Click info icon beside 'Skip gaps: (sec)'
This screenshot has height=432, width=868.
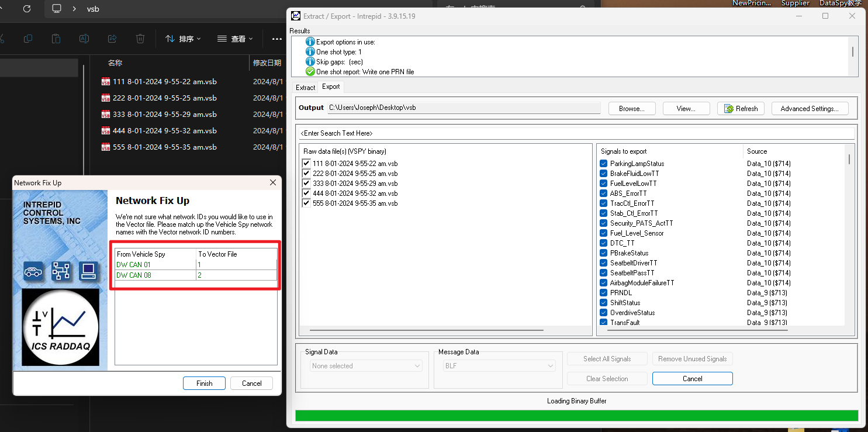point(310,62)
